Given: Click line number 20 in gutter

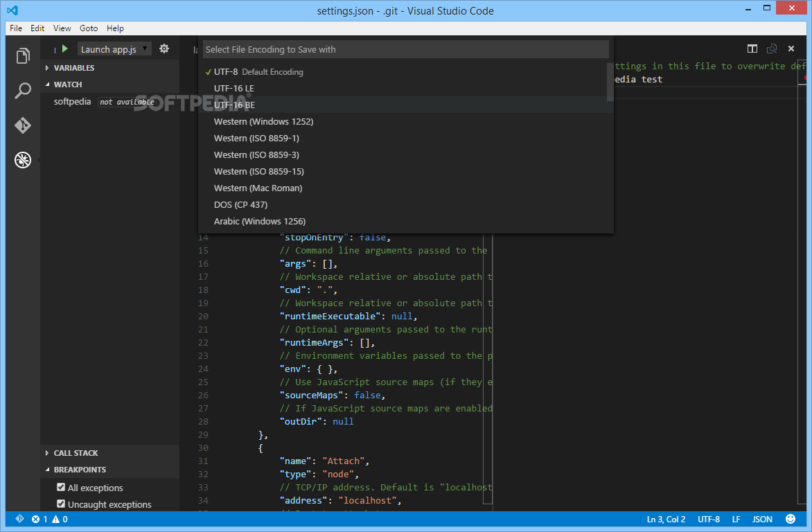Looking at the screenshot, I should tap(203, 316).
